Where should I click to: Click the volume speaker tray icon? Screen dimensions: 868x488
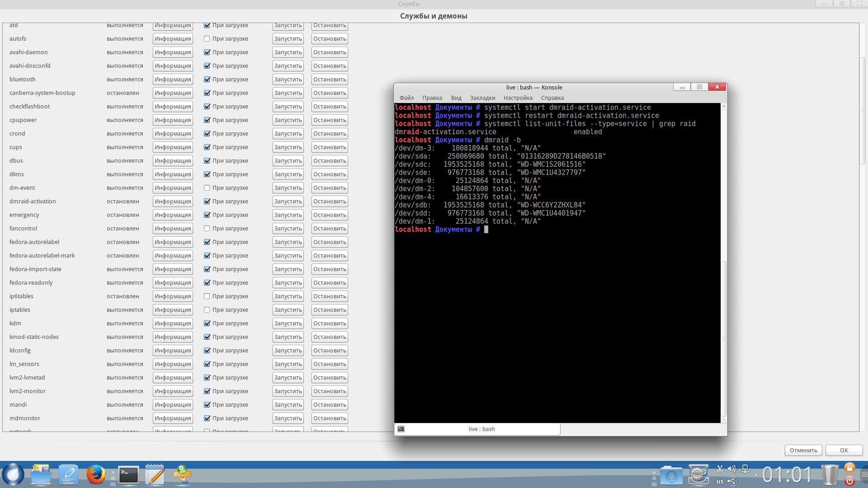[731, 469]
